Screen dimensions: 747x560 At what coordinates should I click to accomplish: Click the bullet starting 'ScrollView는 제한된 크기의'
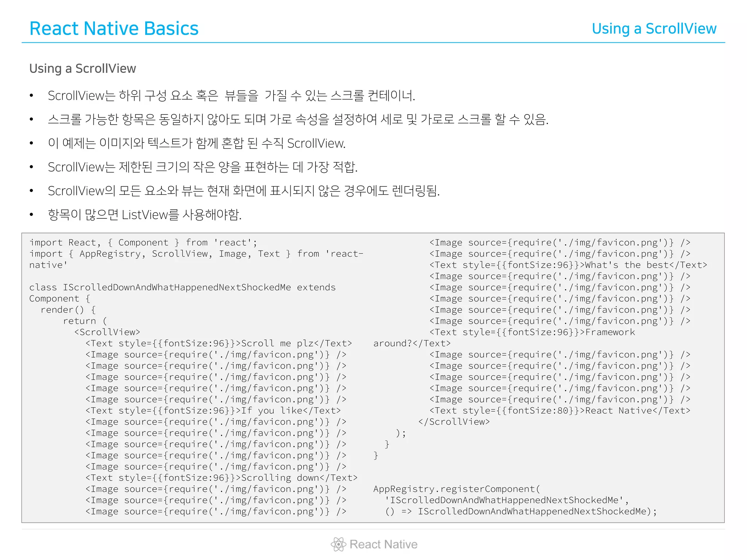[x=202, y=167]
